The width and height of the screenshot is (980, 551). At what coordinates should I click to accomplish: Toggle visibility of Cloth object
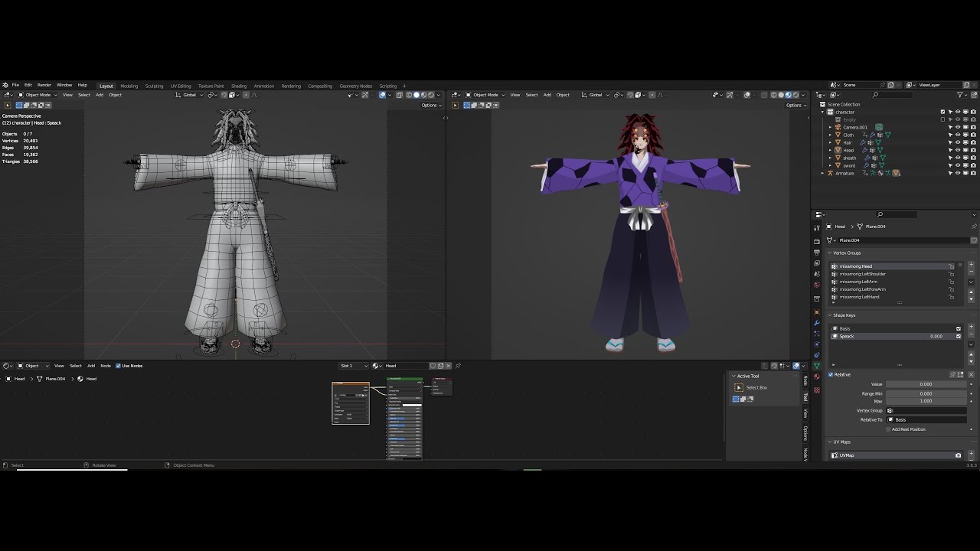958,135
